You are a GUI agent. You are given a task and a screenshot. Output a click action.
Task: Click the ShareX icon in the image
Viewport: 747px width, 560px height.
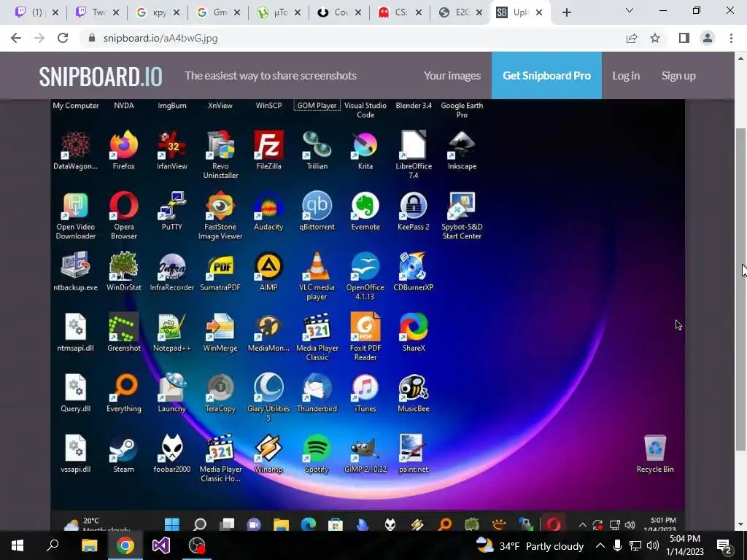[414, 327]
